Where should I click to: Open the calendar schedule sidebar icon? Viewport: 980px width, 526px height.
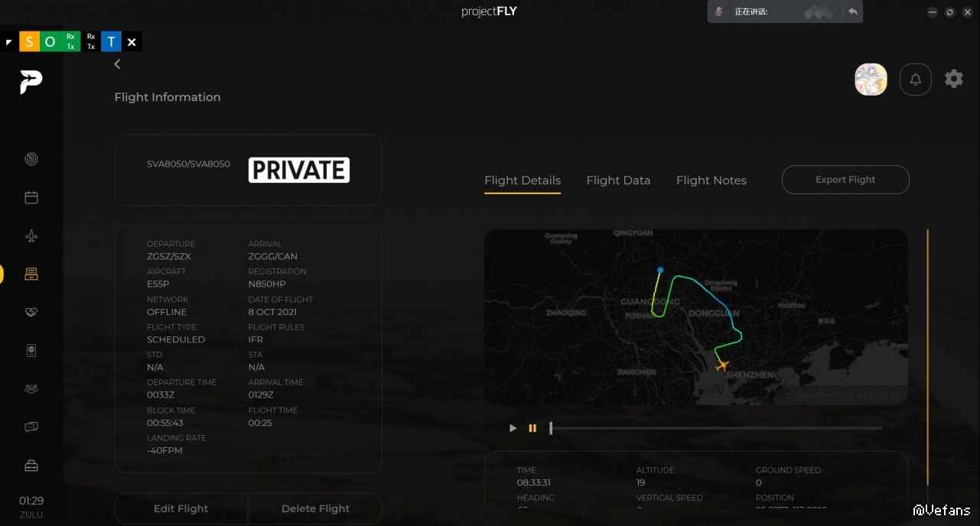31,197
